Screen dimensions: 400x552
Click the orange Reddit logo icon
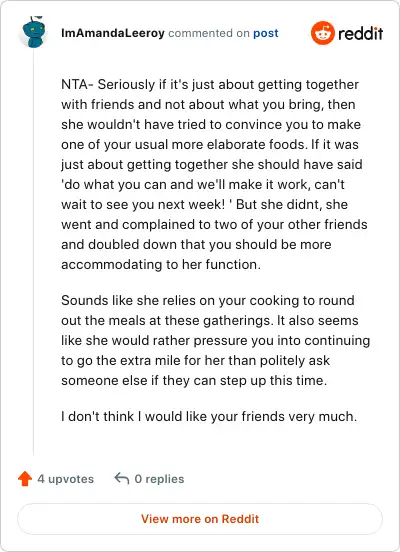point(323,33)
